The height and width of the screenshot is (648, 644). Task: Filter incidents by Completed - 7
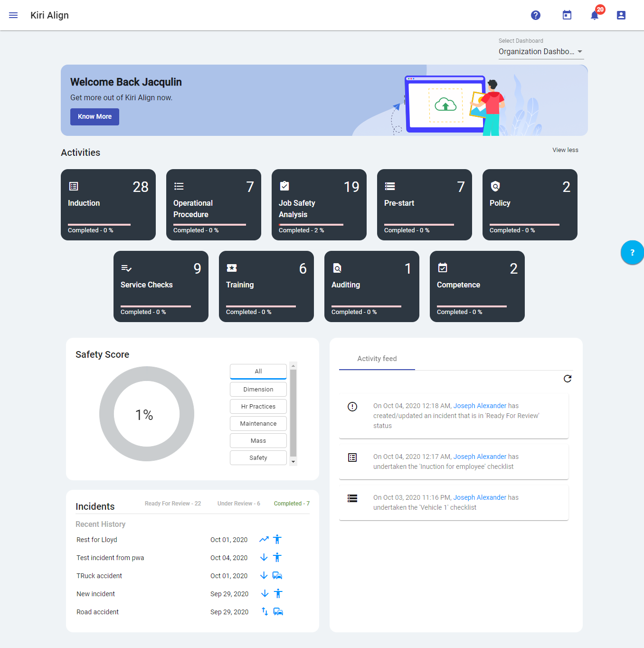point(292,504)
